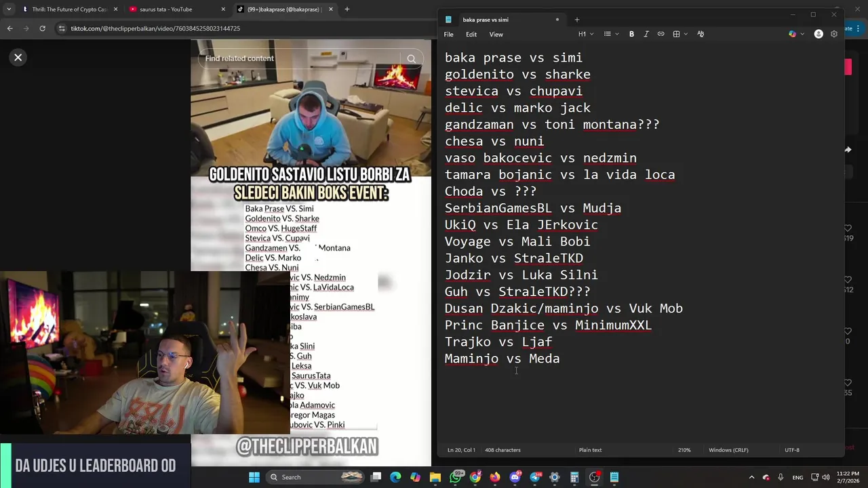Screen dimensions: 868x488
Task: Open Google Chrome from taskbar
Action: [x=475, y=477]
